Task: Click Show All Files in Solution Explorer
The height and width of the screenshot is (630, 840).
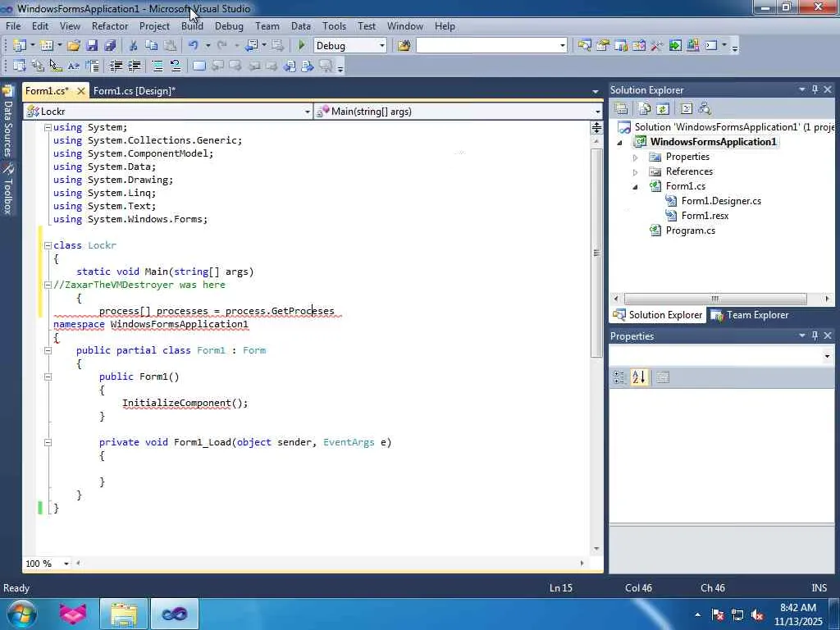Action: point(645,109)
